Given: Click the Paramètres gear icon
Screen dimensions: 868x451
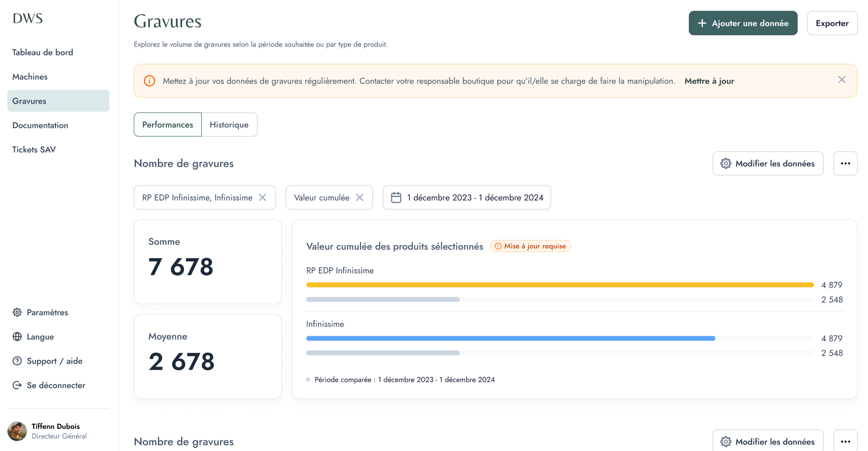Looking at the screenshot, I should click(17, 312).
